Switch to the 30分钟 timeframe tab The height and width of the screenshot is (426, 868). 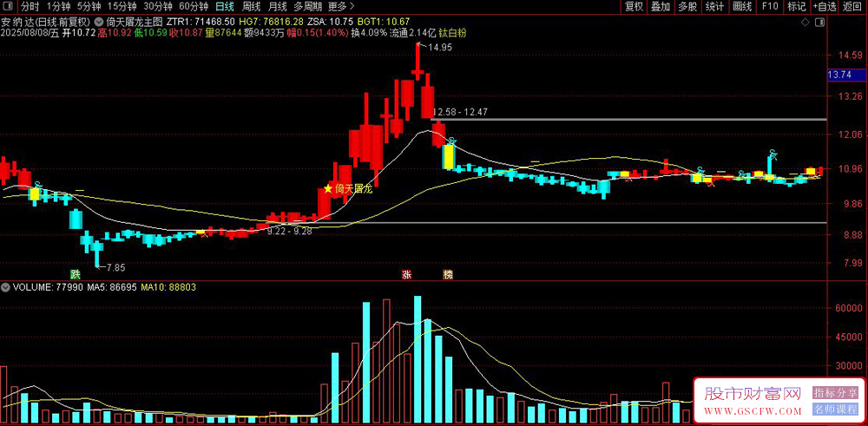click(158, 7)
